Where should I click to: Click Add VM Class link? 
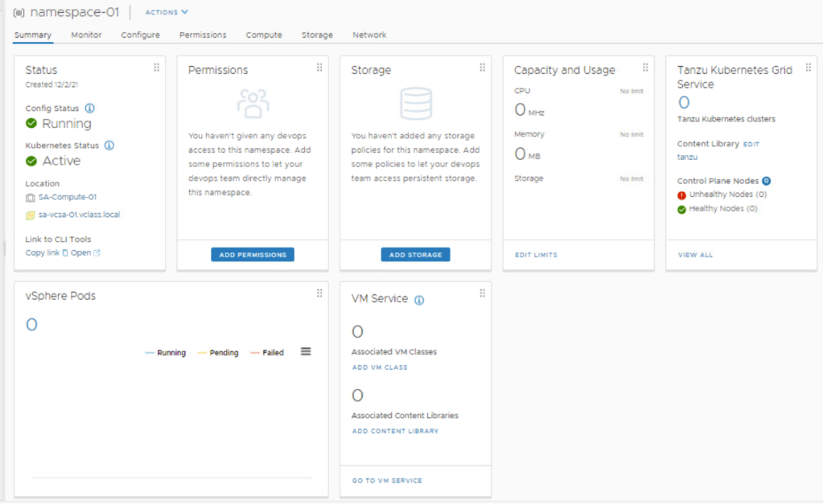(x=380, y=367)
